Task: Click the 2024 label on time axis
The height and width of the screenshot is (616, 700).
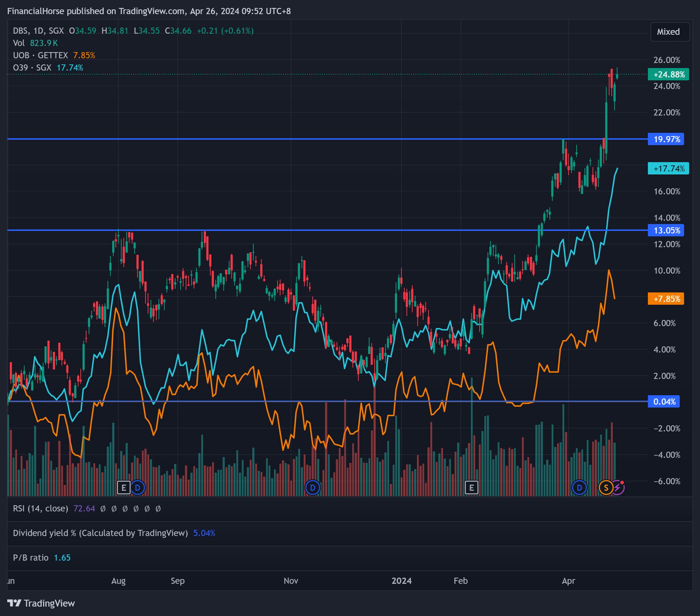Action: (x=401, y=581)
